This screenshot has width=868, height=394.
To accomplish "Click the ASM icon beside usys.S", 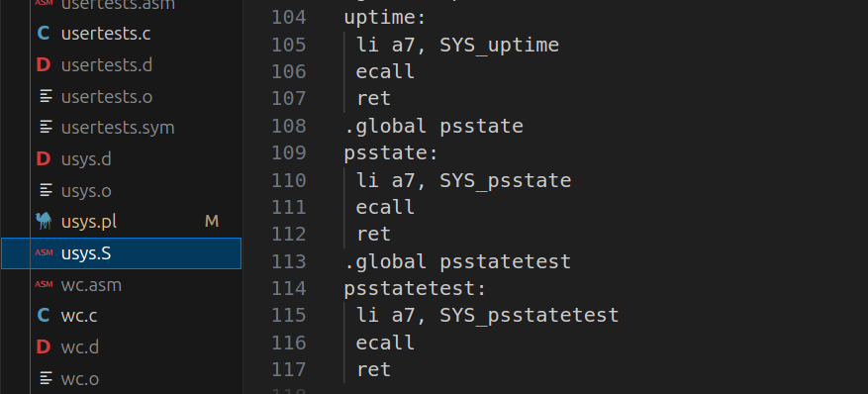I will coord(44,252).
